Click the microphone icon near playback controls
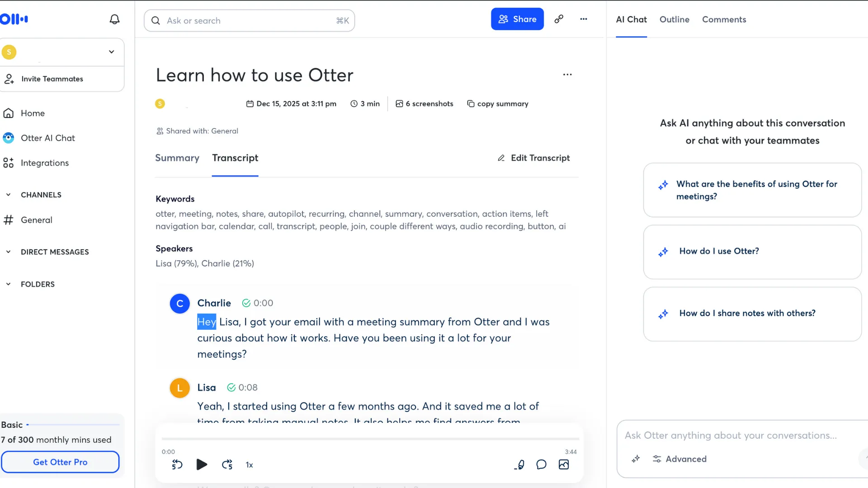 click(519, 465)
